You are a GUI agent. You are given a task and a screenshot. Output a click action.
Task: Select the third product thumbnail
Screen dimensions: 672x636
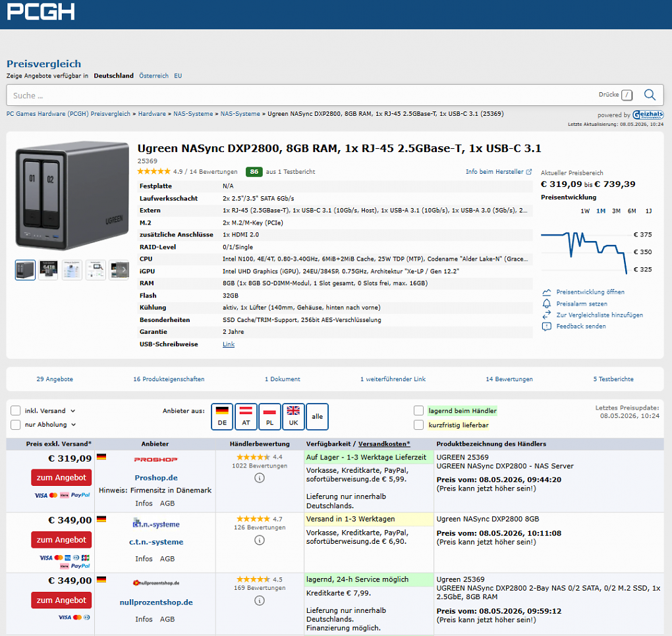[72, 270]
